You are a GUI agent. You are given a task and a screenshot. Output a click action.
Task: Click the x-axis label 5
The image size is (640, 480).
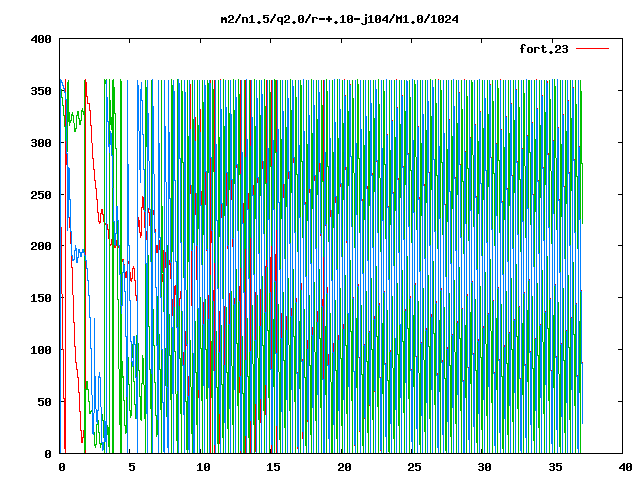[131, 467]
